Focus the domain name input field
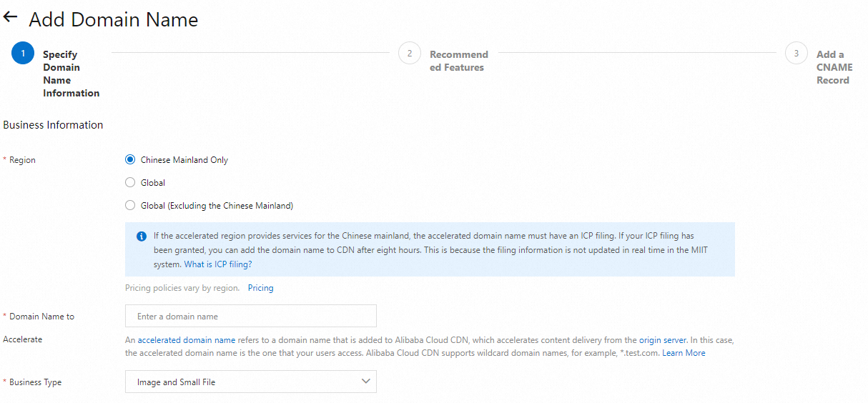This screenshot has height=403, width=868. tap(251, 316)
